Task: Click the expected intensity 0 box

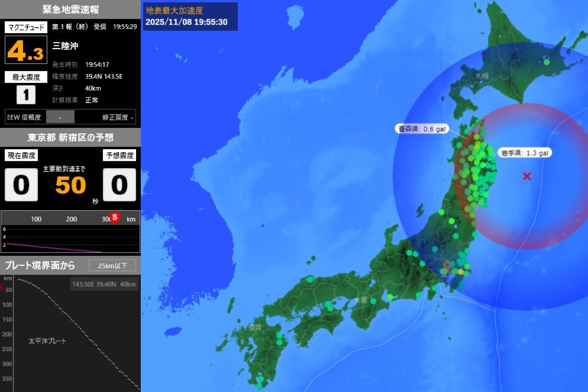Action: (x=119, y=184)
